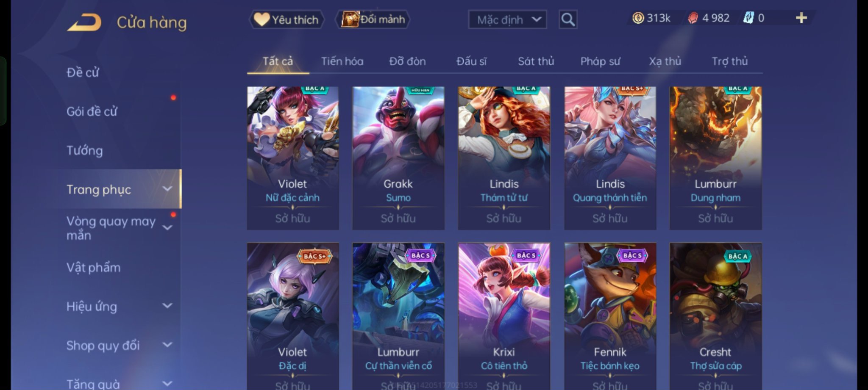
Task: Open Yêu thích favorites heart button
Action: (287, 19)
